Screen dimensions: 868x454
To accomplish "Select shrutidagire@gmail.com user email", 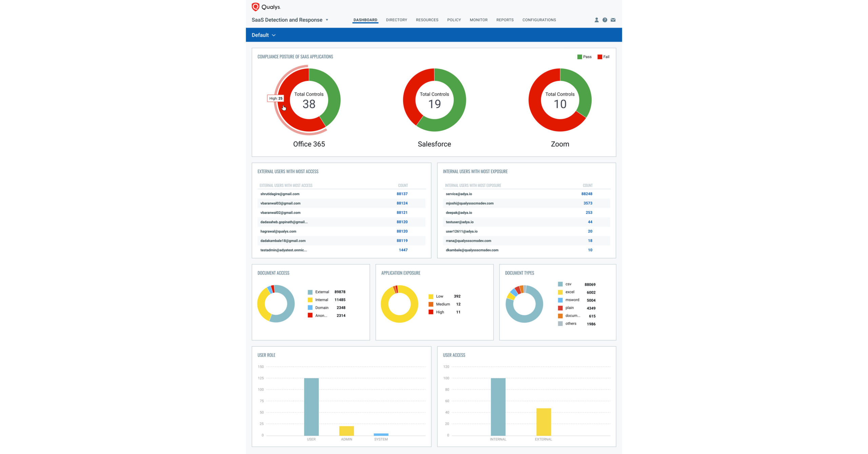I will [x=280, y=194].
